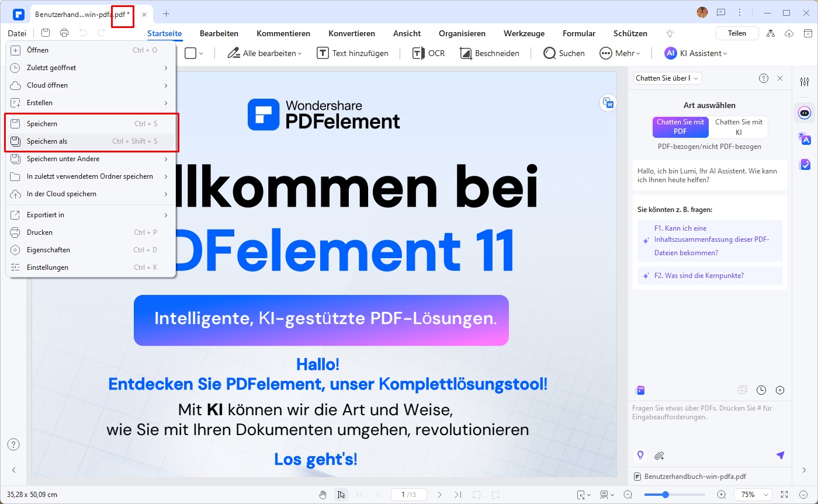Screen dimensions: 818x504
Task: Click the help icon at bottom left
Action: pos(14,444)
